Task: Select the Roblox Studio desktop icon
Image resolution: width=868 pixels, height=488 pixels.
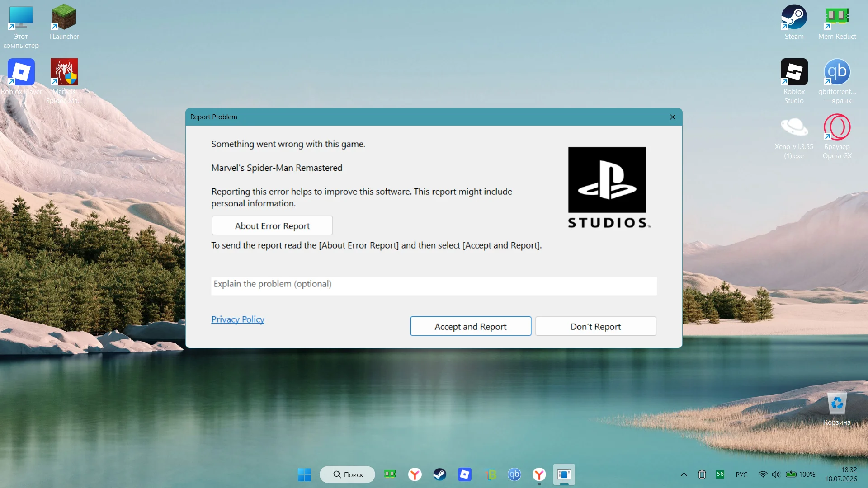Action: (794, 81)
